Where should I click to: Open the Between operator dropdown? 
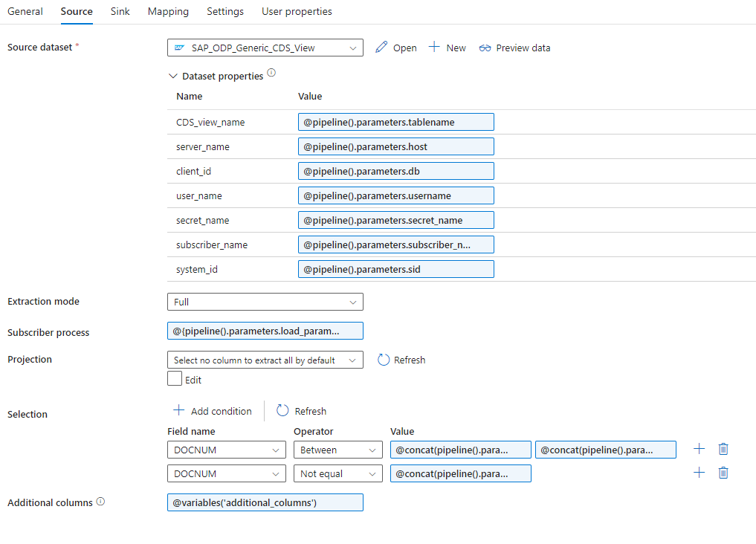[x=337, y=450]
